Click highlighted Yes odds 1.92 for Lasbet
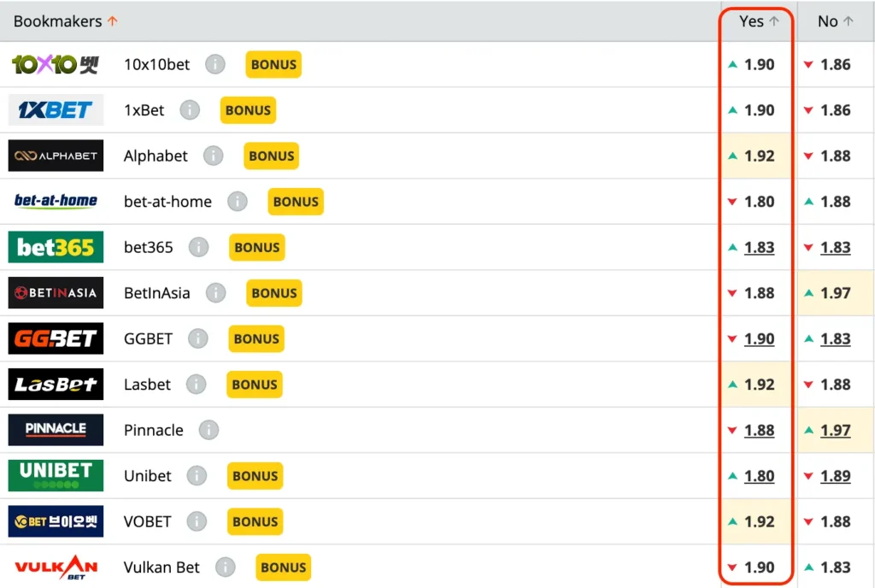The height and width of the screenshot is (588, 875). (x=759, y=385)
